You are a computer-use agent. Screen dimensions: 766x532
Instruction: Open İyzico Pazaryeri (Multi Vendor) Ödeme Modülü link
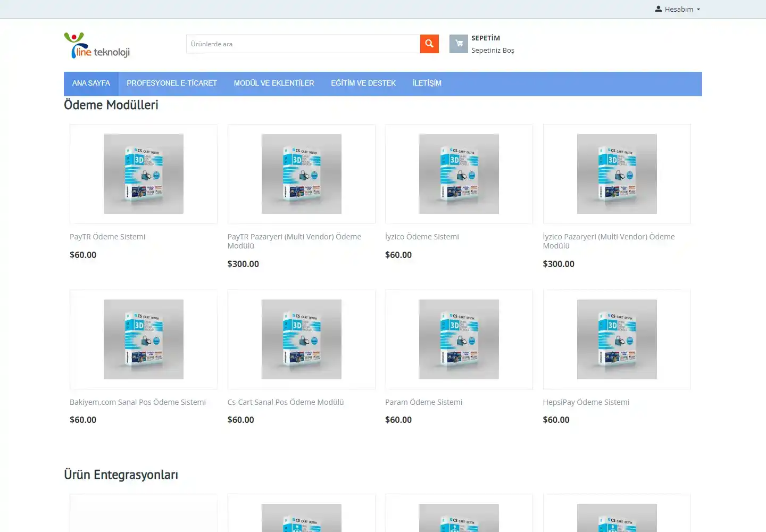click(609, 241)
